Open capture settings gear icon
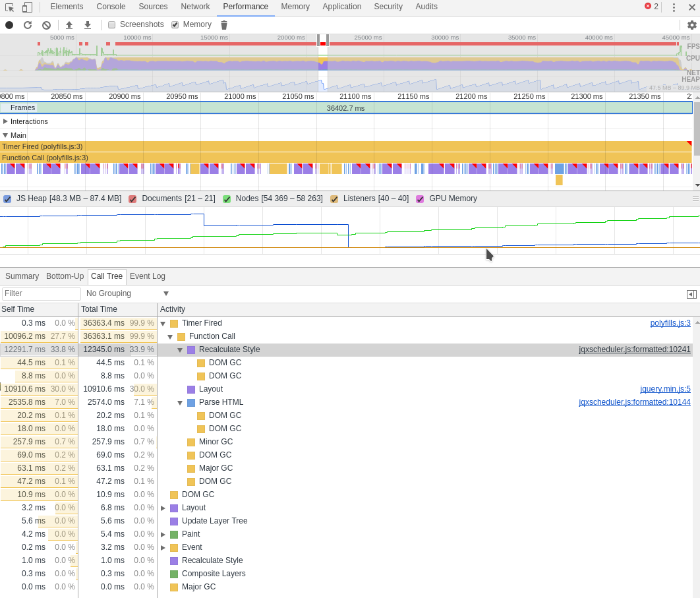Image resolution: width=700 pixels, height=598 pixels. (x=691, y=25)
